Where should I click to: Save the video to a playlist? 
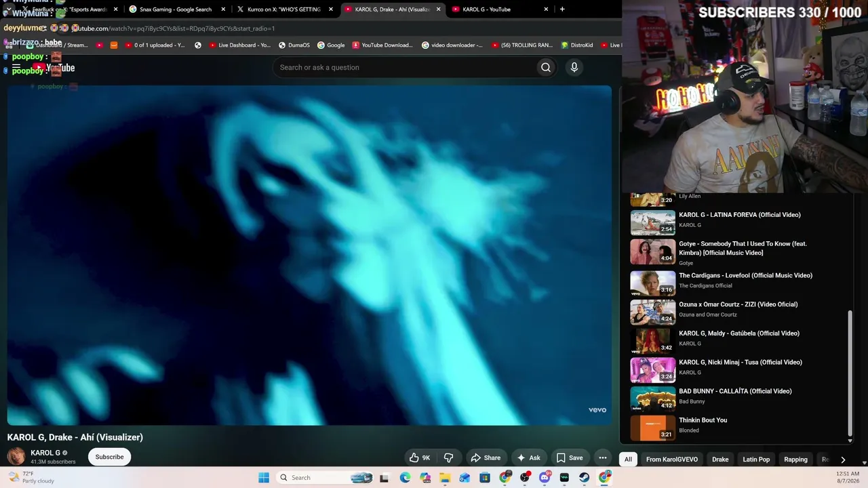click(569, 457)
